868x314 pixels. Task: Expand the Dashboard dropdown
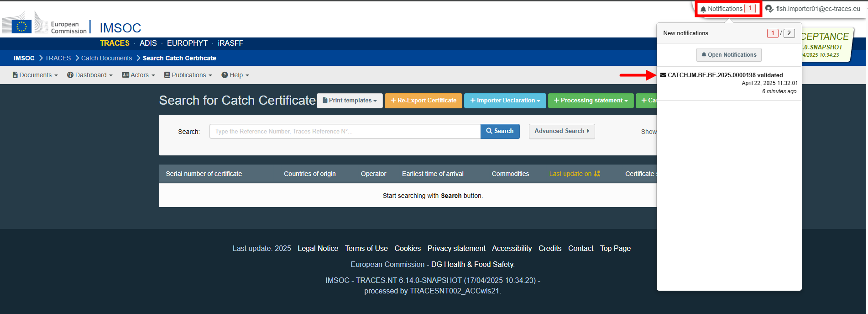(x=89, y=75)
